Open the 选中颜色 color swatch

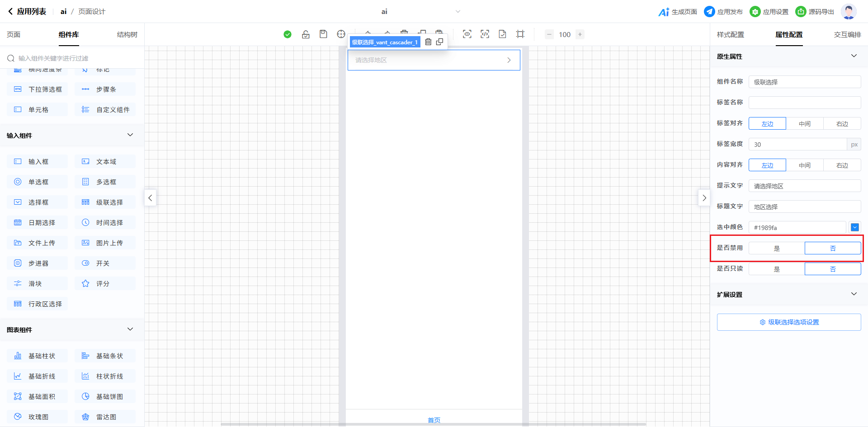click(x=854, y=227)
